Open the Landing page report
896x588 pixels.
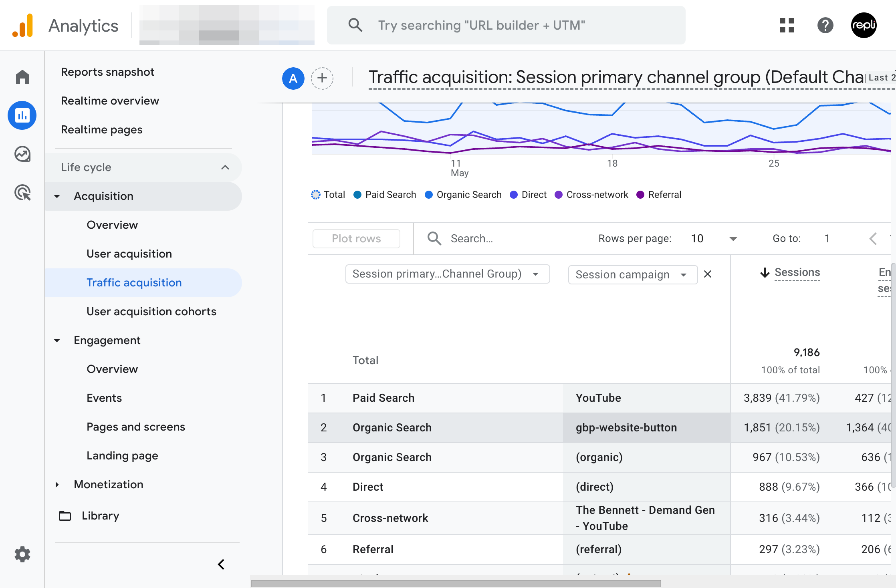[122, 455]
